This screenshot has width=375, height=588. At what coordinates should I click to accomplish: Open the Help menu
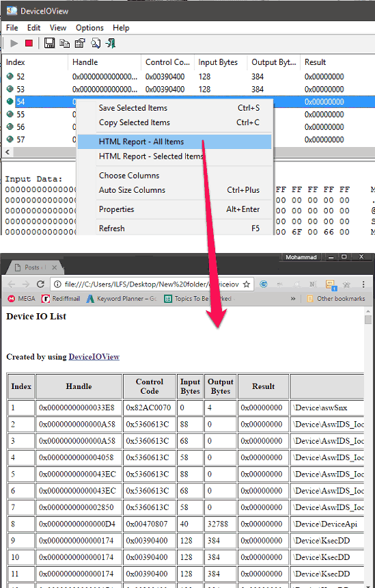(121, 28)
